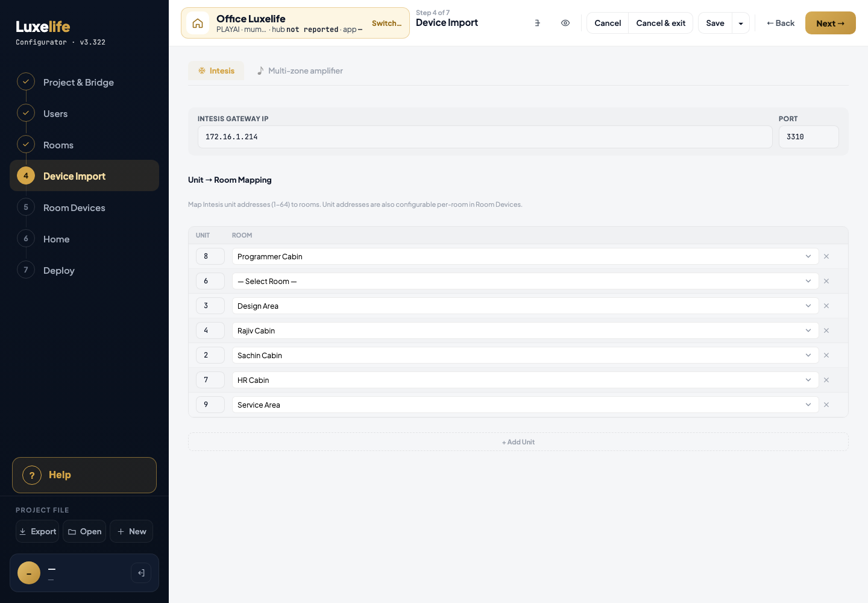Open the Programmer Cabin room dropdown
The image size is (868, 603).
click(x=525, y=256)
